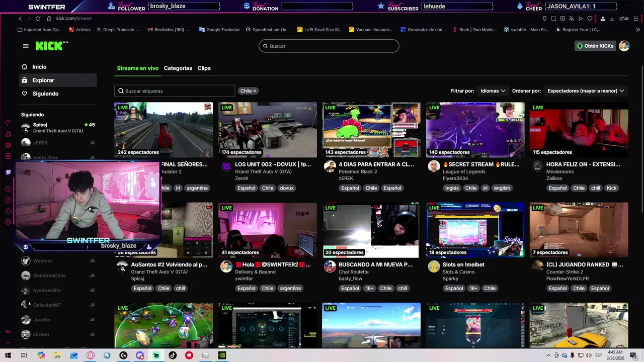Open byeduardito in the followed channels list
This screenshot has height=362, width=644.
[58, 290]
